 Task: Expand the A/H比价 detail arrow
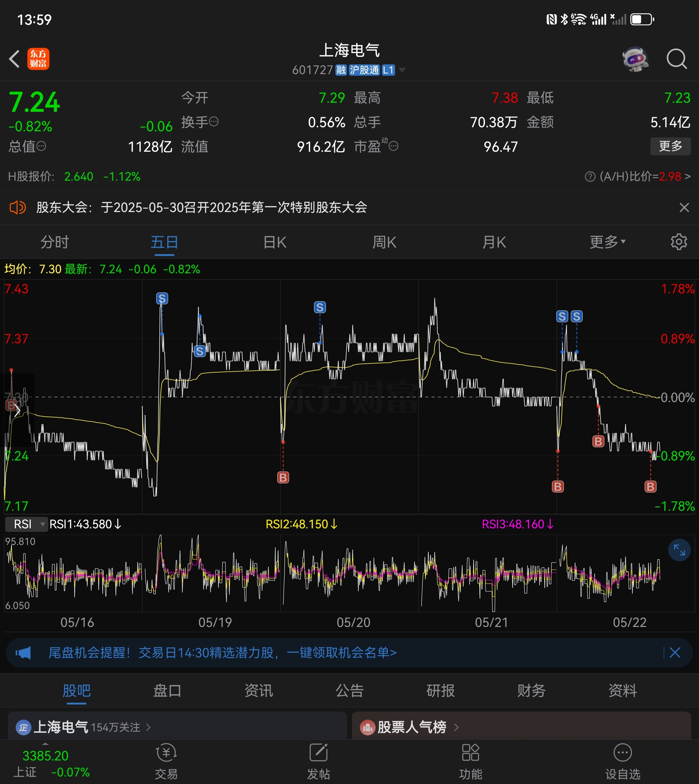687,177
